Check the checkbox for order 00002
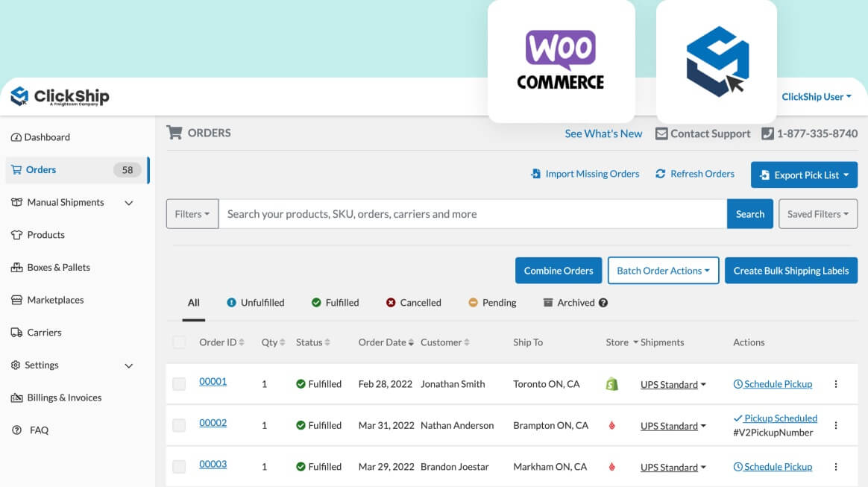868x487 pixels. tap(179, 425)
